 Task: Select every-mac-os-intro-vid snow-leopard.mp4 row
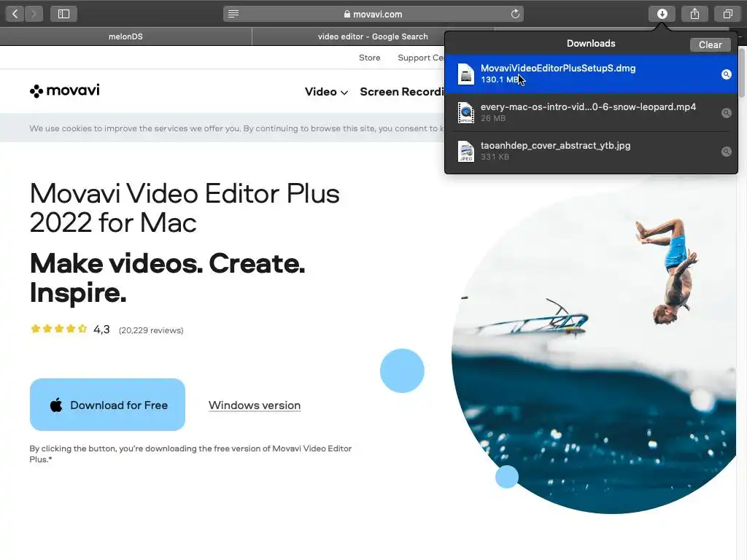591,113
